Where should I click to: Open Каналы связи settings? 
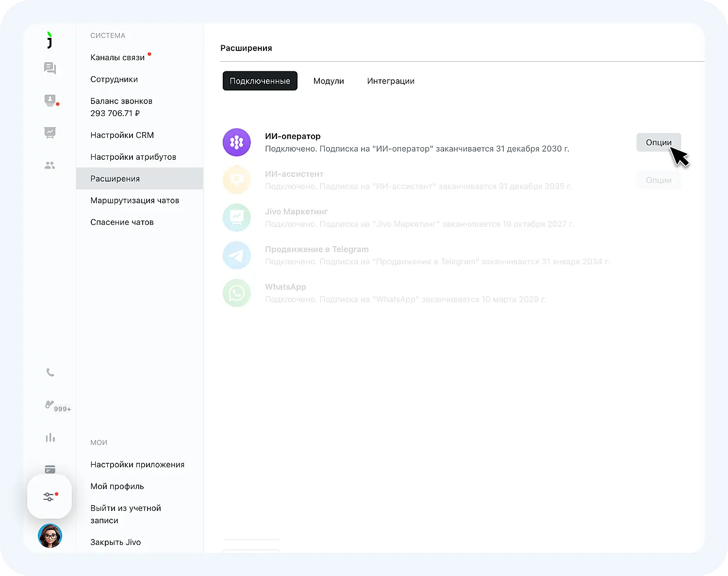coord(117,57)
